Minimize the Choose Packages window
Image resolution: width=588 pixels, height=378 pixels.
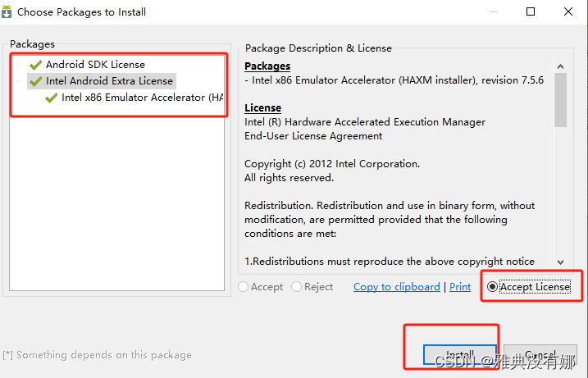pos(494,11)
